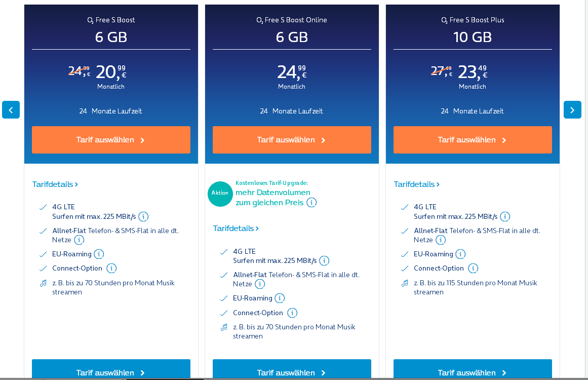Click music note icon in Free S Boost Plus
Screen dimensions: 588x380
point(405,283)
